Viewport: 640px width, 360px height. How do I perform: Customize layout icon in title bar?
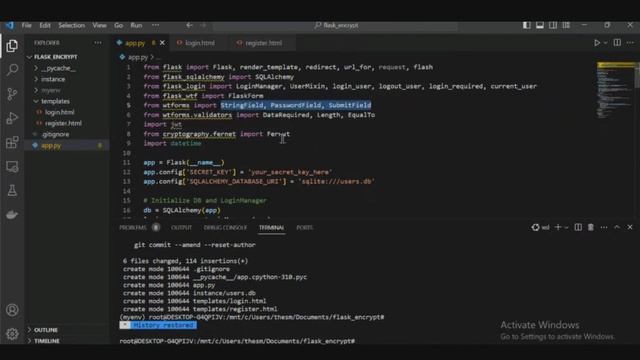[566, 25]
